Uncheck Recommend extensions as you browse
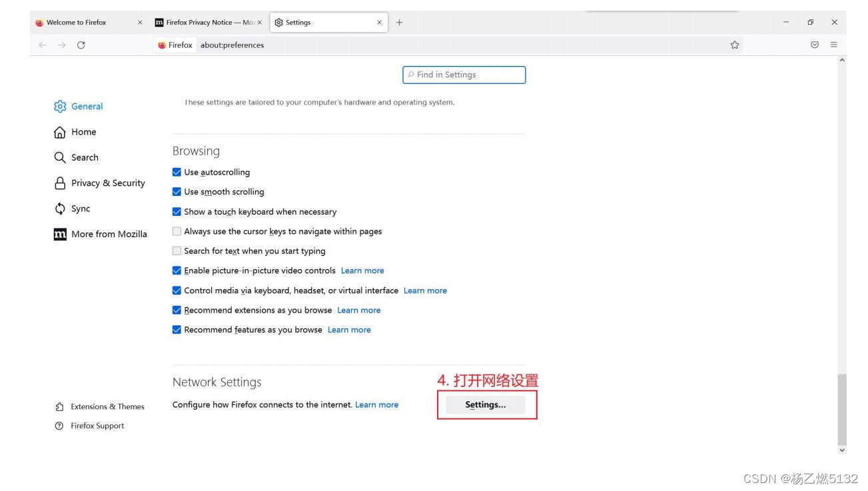 [x=177, y=310]
